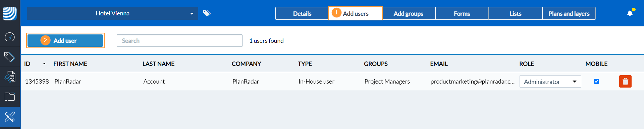This screenshot has width=644, height=129.
Task: Switch to the Add groups tab
Action: coord(409,14)
